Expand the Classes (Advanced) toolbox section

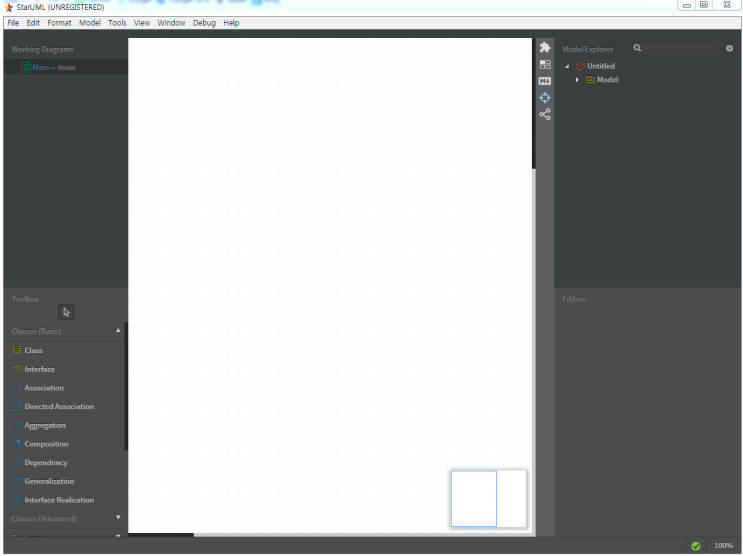click(x=118, y=518)
